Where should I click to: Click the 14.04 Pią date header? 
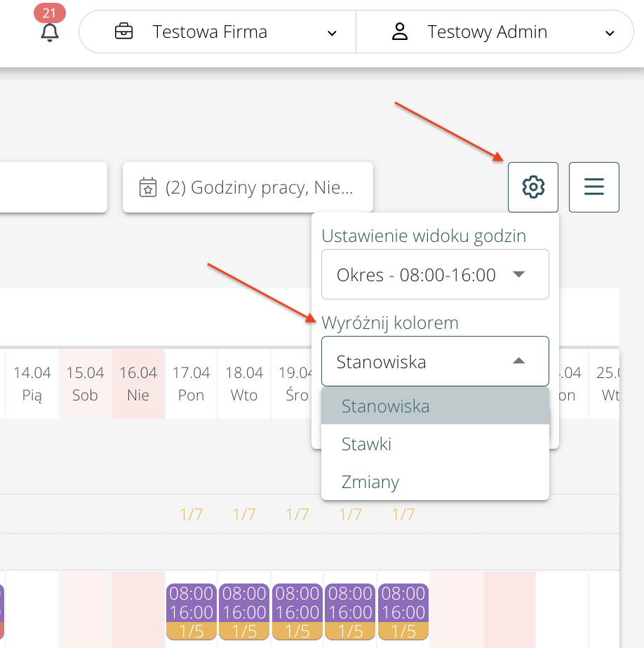[32, 384]
